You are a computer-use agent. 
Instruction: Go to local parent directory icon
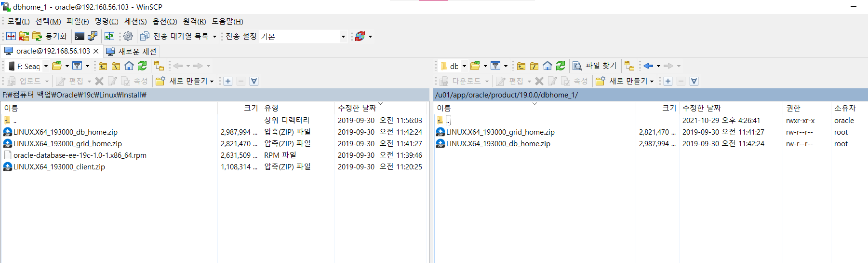coord(103,66)
